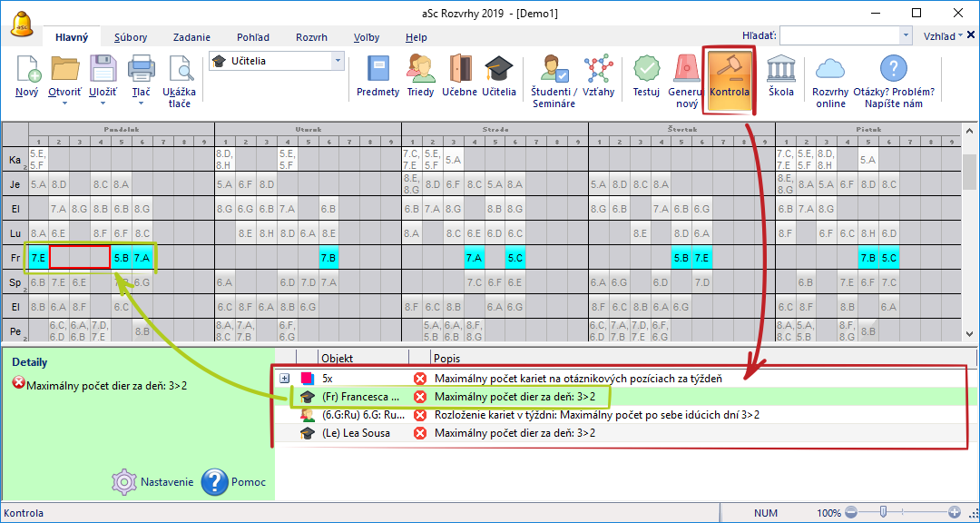Image resolution: width=980 pixels, height=523 pixels.
Task: Open the Triedy (classes) icon
Action: point(420,71)
